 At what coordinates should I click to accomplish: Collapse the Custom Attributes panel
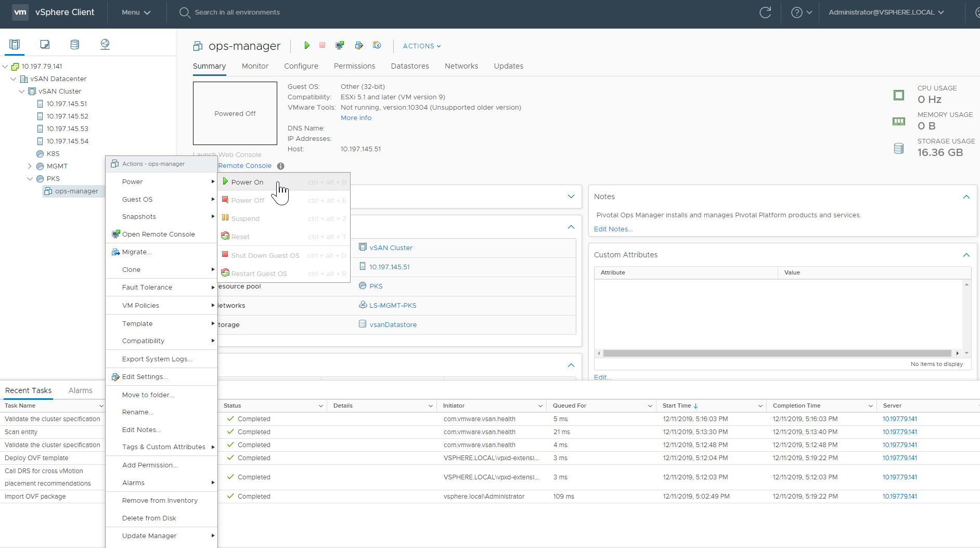[966, 255]
